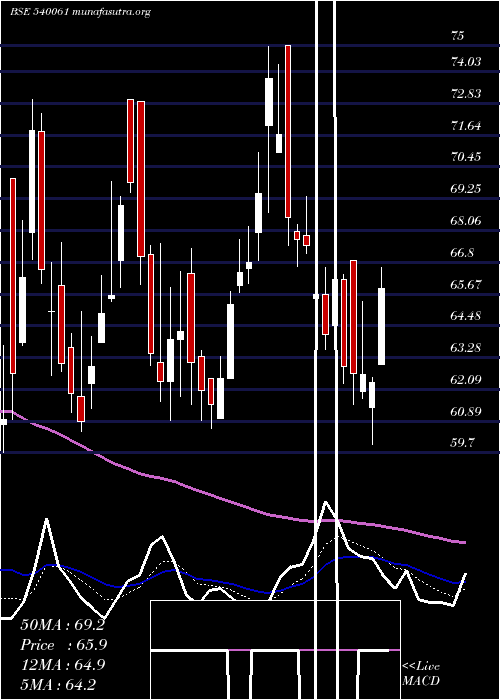Click the '75' price axis label
500x700 pixels.
pos(458,36)
